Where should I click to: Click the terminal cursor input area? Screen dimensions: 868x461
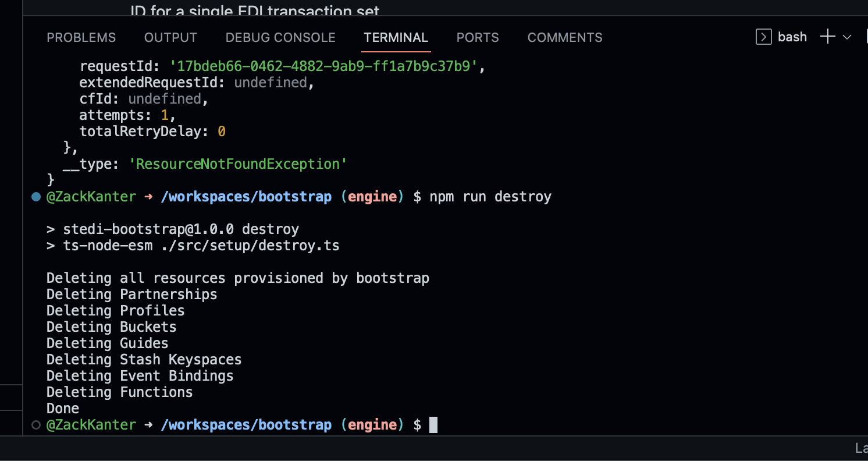coord(434,425)
